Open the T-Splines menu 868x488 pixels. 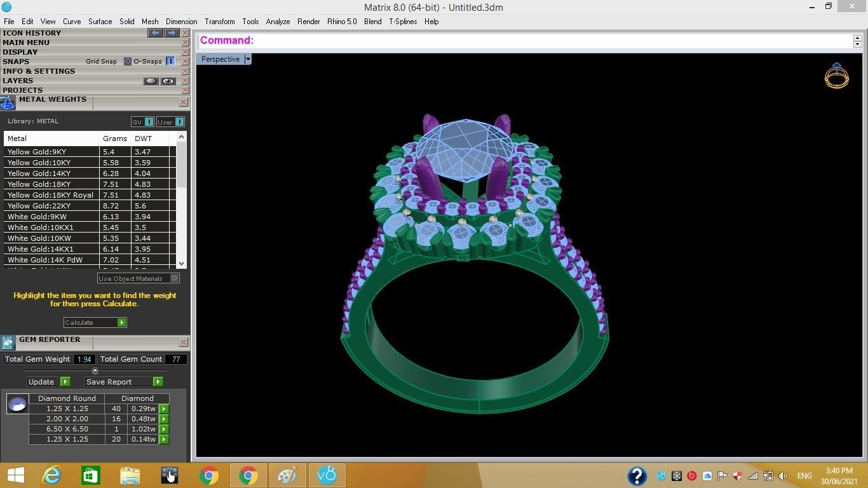[403, 22]
